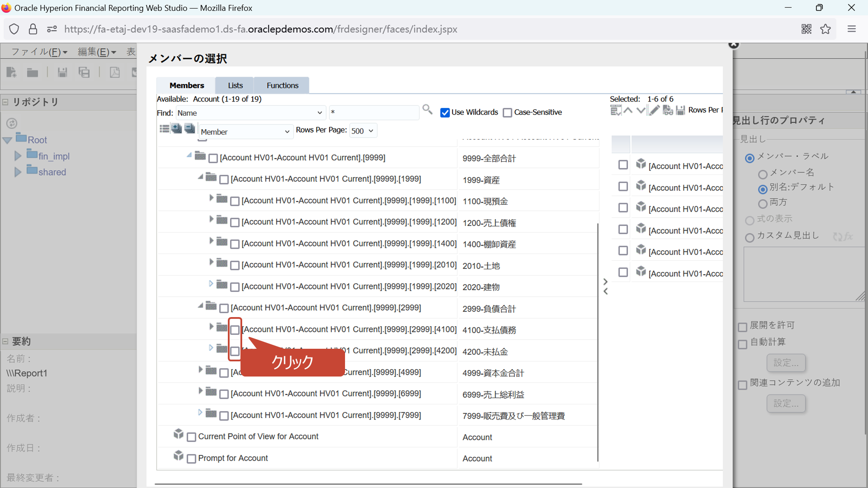Switch to the Functions tab
868x488 pixels.
click(x=282, y=85)
